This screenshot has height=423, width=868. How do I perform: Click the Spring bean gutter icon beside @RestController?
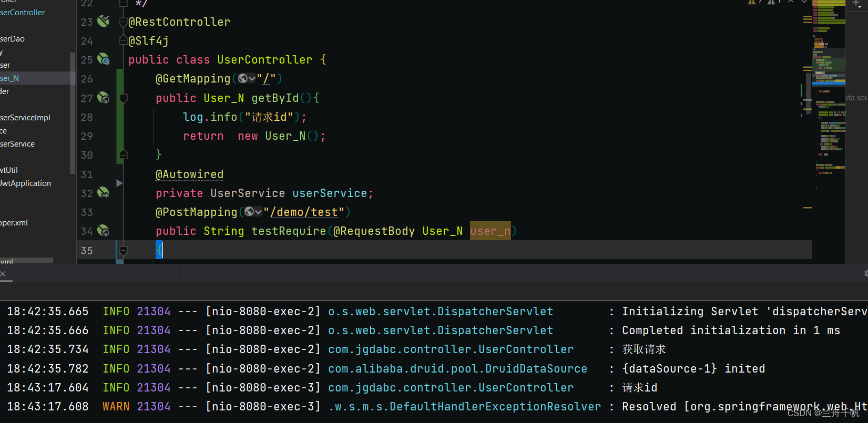104,21
